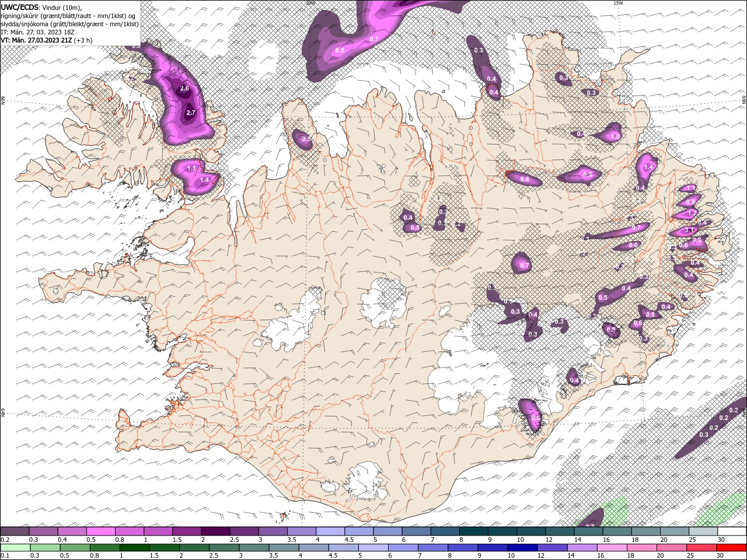747x560 pixels.
Task: Click the deep blue swatch starting at 10 in the lower legend row
Action: click(522, 548)
